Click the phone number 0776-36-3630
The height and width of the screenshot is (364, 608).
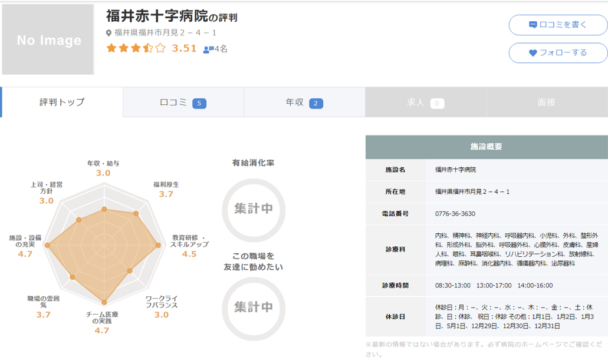pyautogui.click(x=455, y=213)
